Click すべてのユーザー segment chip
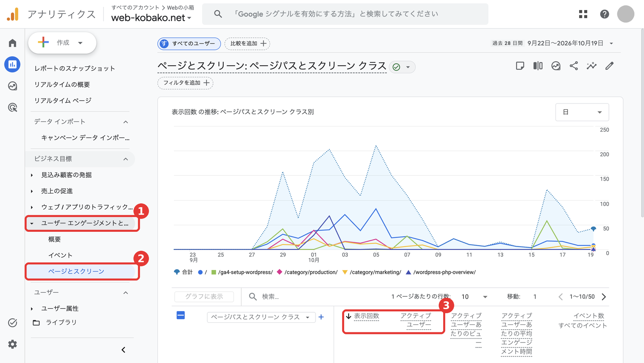This screenshot has height=363, width=644. pos(189,43)
